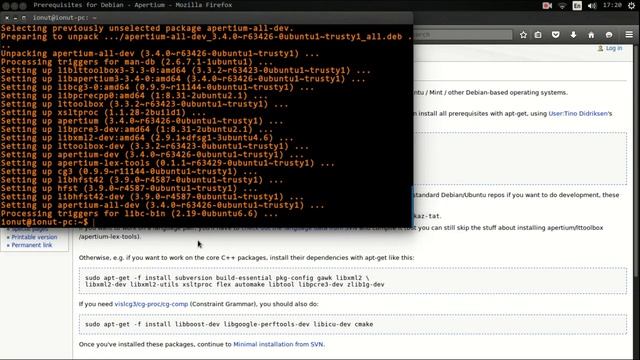Click 'Setting up libhfst42-dev' terminal line
The height and width of the screenshot is (360, 640).
(152, 197)
